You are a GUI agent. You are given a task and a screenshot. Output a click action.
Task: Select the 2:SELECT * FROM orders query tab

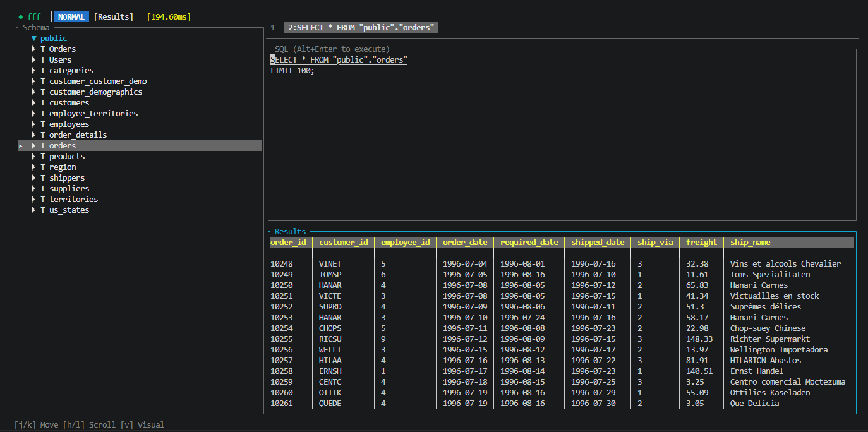pyautogui.click(x=361, y=28)
